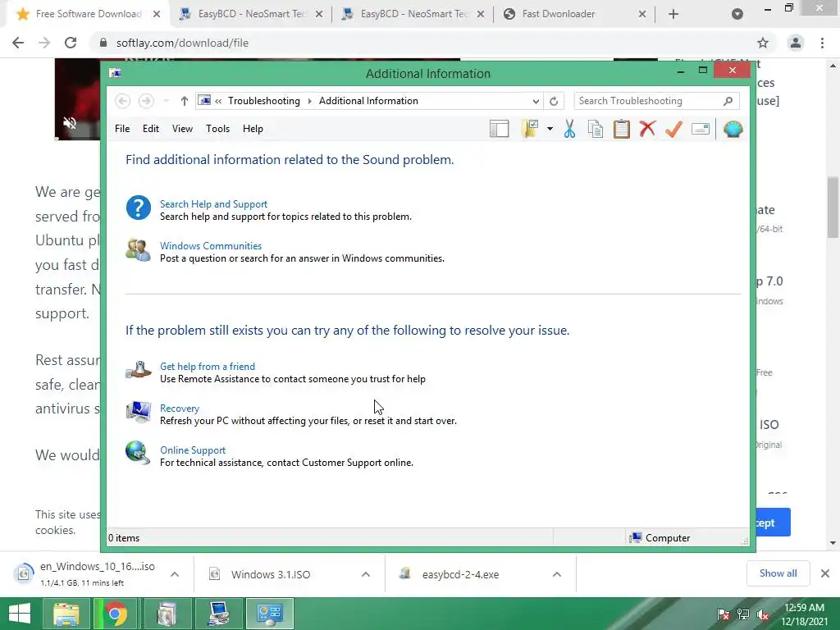Viewport: 840px width, 630px height.
Task: Open the Windows Start button
Action: [20, 614]
